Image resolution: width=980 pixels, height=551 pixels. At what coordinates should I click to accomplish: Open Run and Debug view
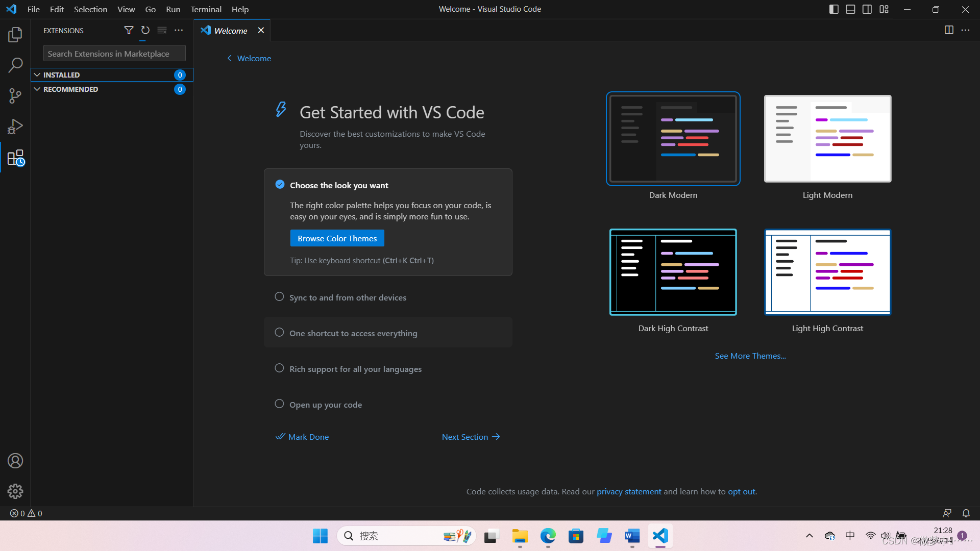pos(15,127)
